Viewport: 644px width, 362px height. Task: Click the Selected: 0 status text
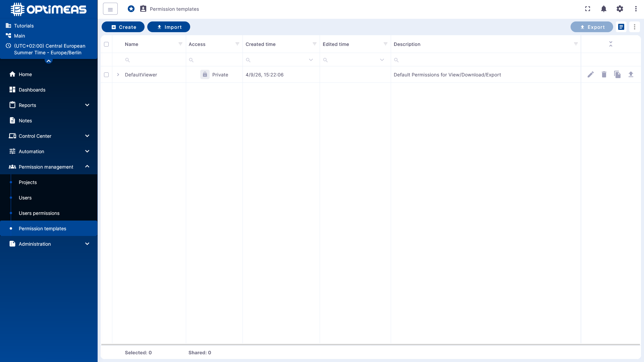(x=138, y=353)
